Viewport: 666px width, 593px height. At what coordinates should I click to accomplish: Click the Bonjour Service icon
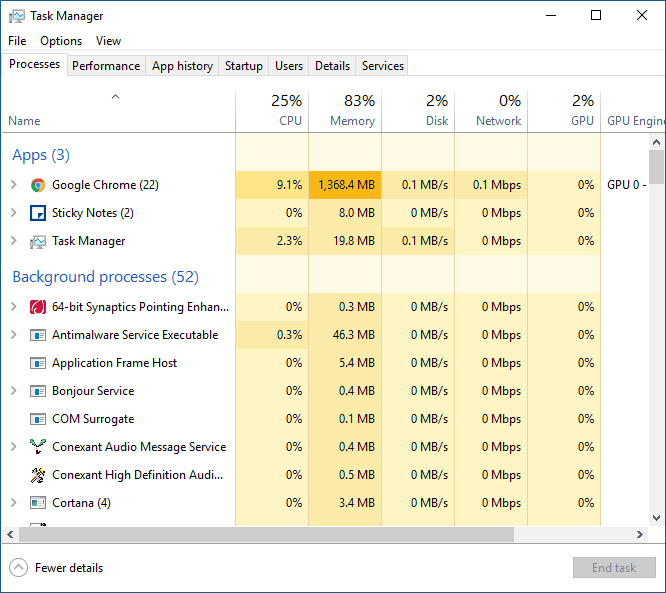coord(38,391)
